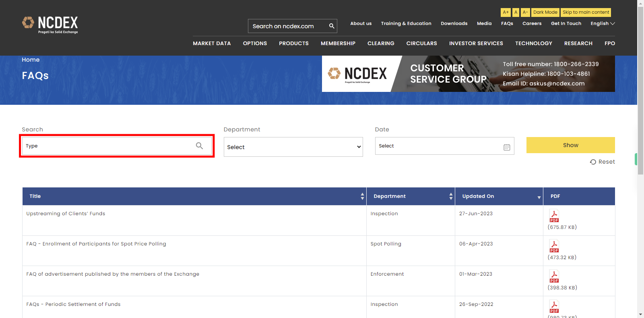Open the RESEARCH menu
Viewport: 644px width, 318px height.
pyautogui.click(x=578, y=43)
